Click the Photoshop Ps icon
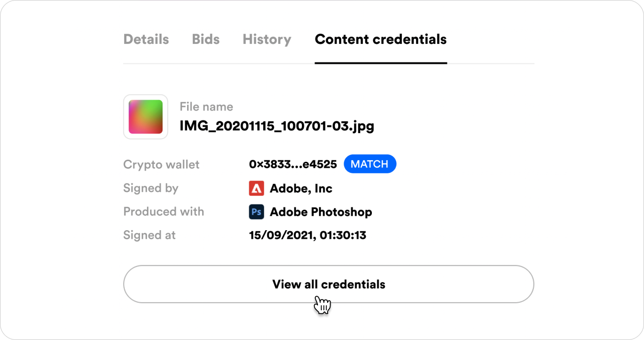This screenshot has height=340, width=644. [x=257, y=212]
